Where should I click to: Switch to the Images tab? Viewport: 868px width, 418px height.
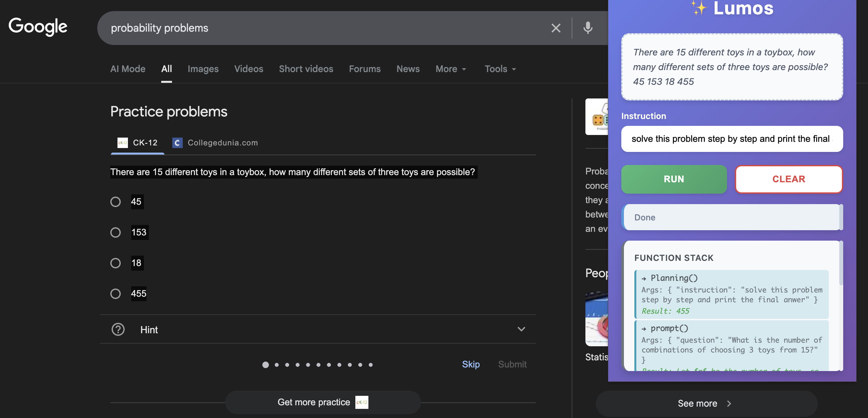coord(203,69)
